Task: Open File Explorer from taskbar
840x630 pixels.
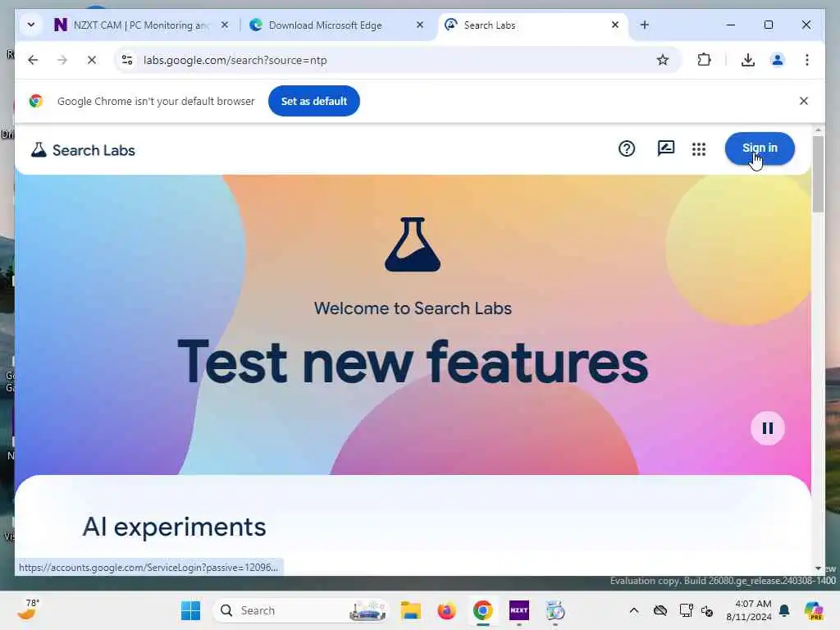Action: (x=411, y=610)
